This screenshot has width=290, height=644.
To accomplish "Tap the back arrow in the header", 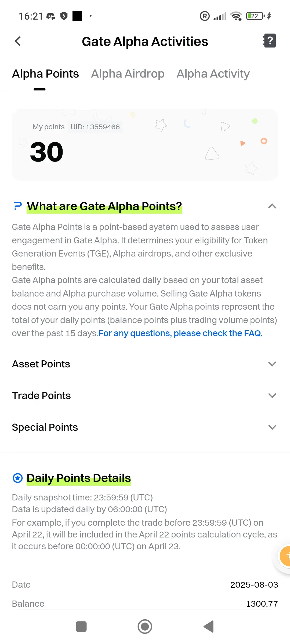I will (18, 41).
